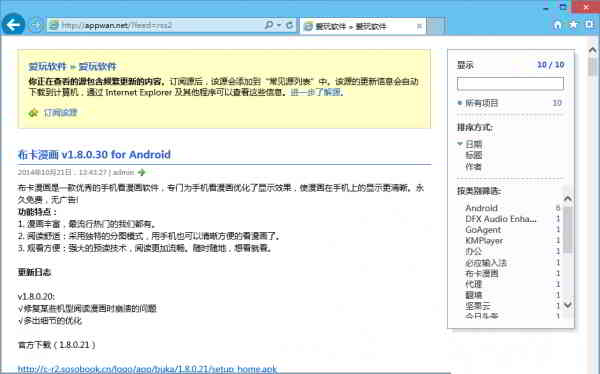
Task: Sort feed items by 作者
Action: click(x=474, y=167)
